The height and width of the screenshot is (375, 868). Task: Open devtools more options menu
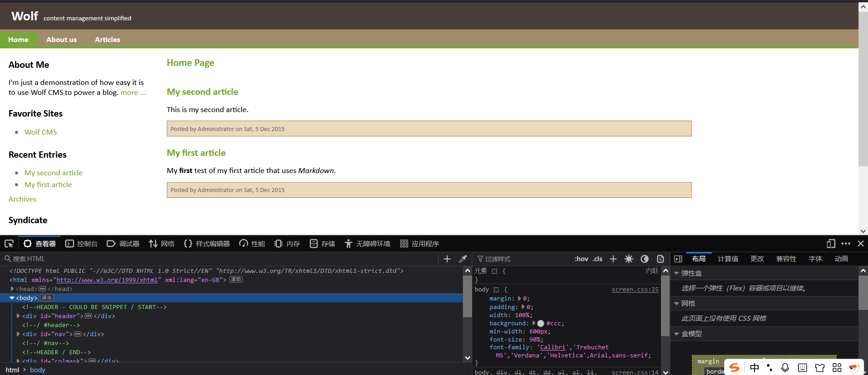tap(846, 244)
